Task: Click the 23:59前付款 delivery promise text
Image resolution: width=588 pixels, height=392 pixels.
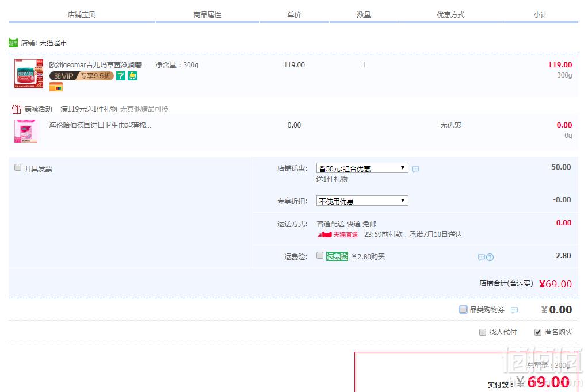Action: click(x=413, y=235)
